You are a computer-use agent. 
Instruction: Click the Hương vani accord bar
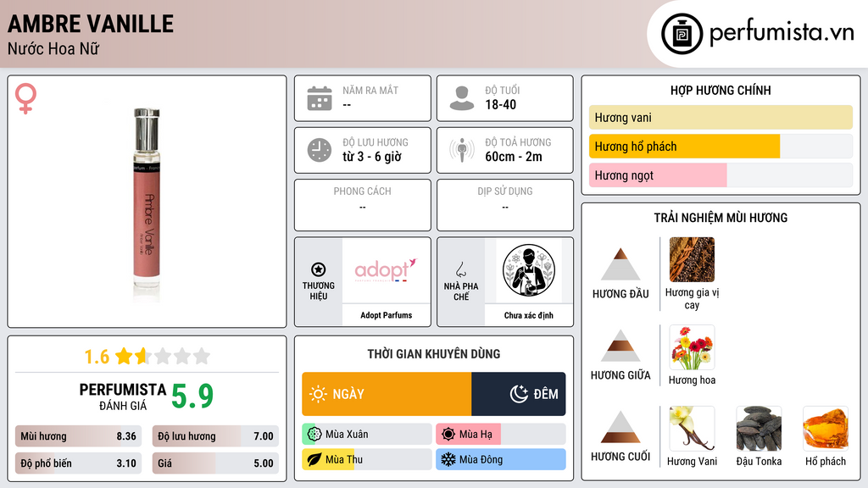(721, 117)
